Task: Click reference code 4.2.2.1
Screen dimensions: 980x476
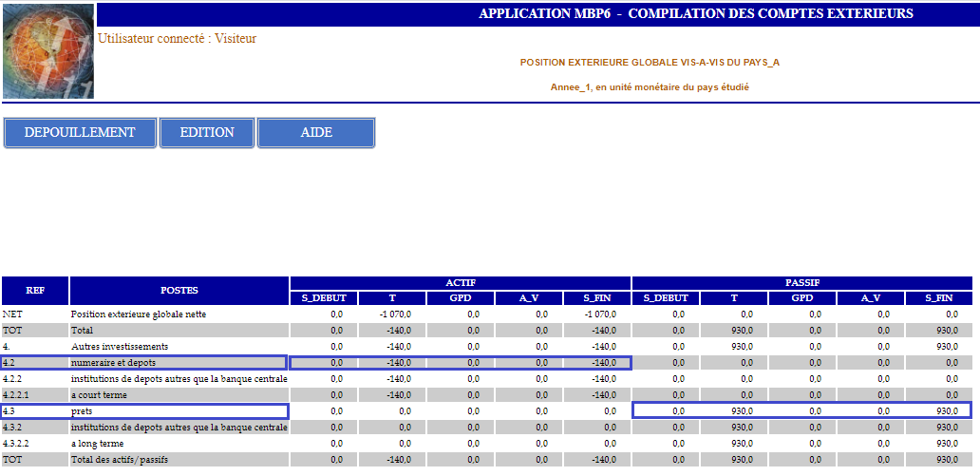Action: point(16,395)
